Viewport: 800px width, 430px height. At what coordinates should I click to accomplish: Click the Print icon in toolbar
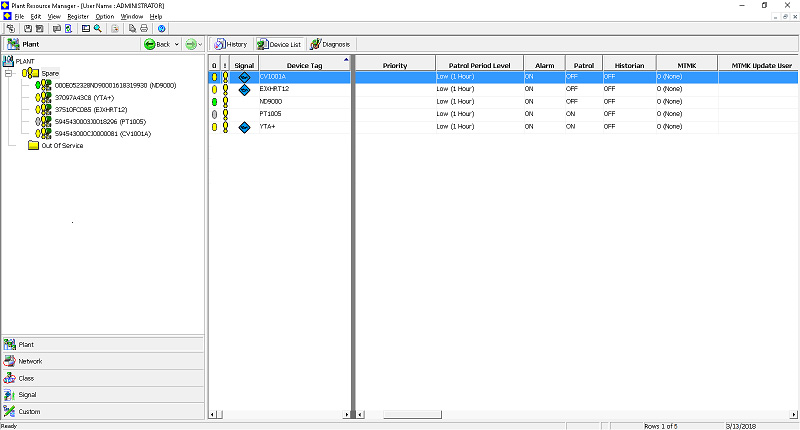coord(144,29)
